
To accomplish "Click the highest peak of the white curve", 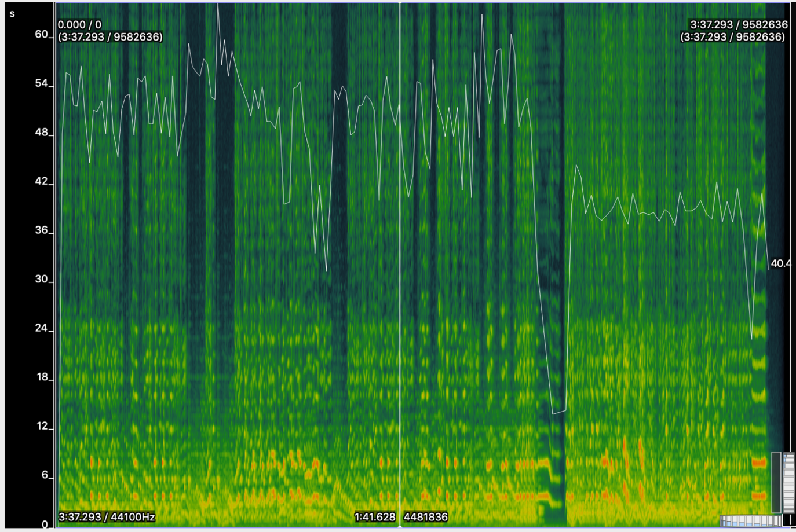I will click(x=218, y=5).
